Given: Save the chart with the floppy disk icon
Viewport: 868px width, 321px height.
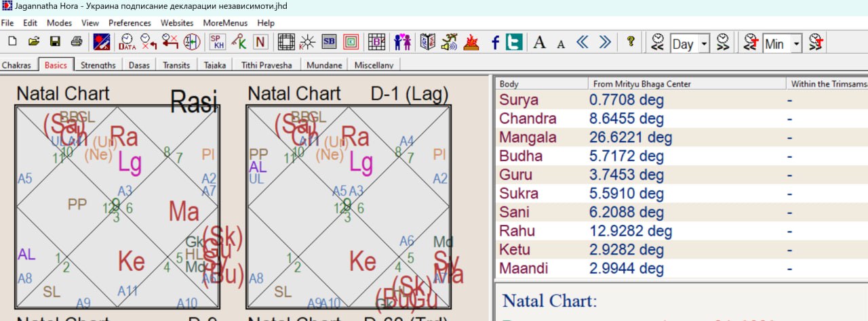Looking at the screenshot, I should pos(55,42).
